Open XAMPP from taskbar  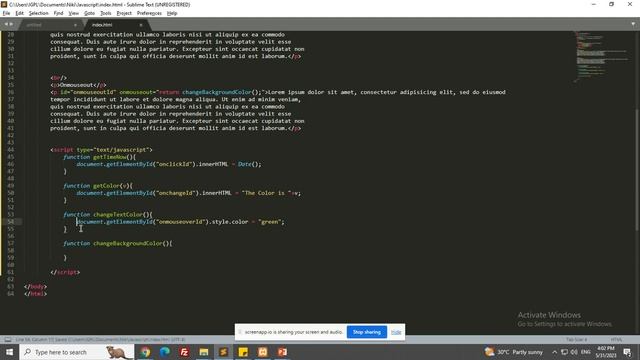(x=262, y=352)
